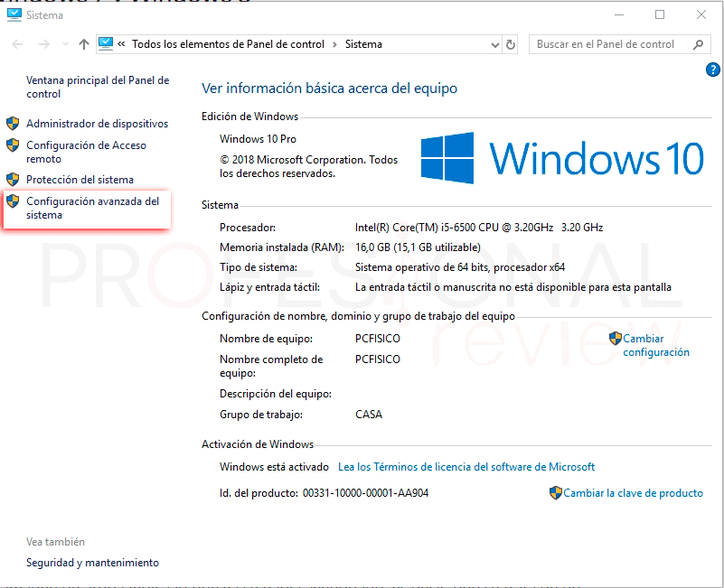
Task: Refresh the Sistema page
Action: 510,44
